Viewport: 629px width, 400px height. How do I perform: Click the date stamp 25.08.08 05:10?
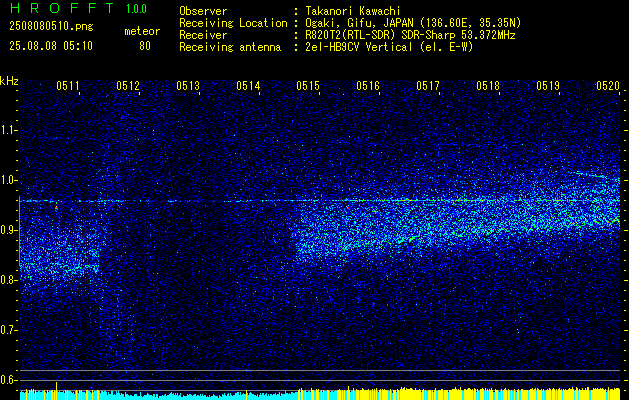[51, 46]
